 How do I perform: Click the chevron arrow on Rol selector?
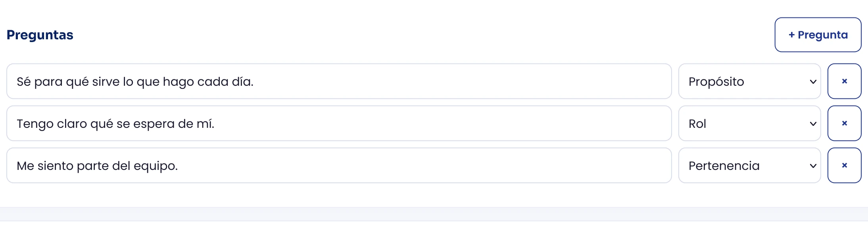coord(813,124)
